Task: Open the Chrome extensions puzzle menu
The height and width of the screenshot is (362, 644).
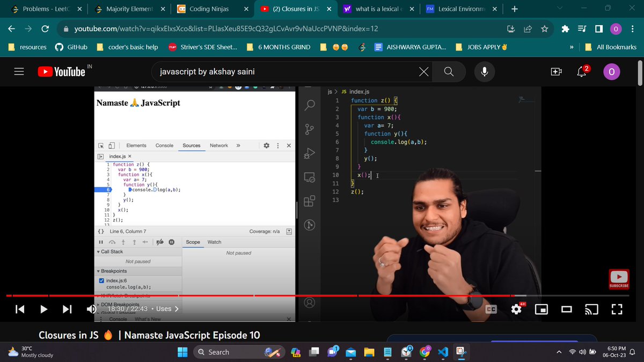Action: coord(565,28)
